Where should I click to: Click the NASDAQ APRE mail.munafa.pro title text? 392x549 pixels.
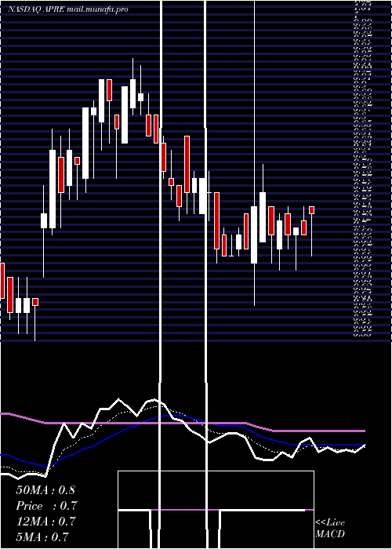(x=67, y=9)
